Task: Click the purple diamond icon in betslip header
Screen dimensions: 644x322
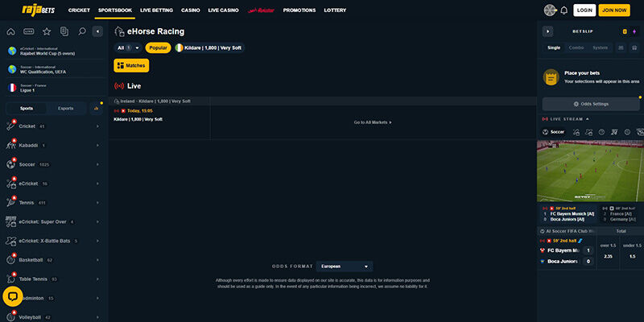Action: click(634, 31)
